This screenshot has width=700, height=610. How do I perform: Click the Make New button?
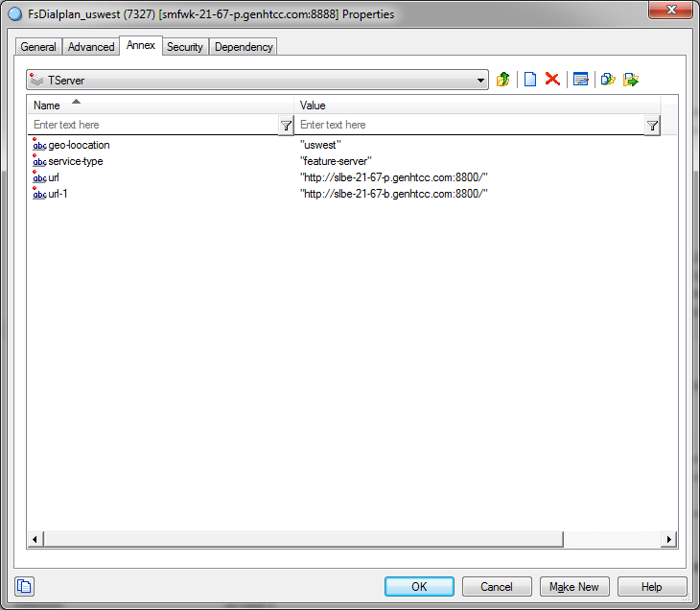point(574,586)
